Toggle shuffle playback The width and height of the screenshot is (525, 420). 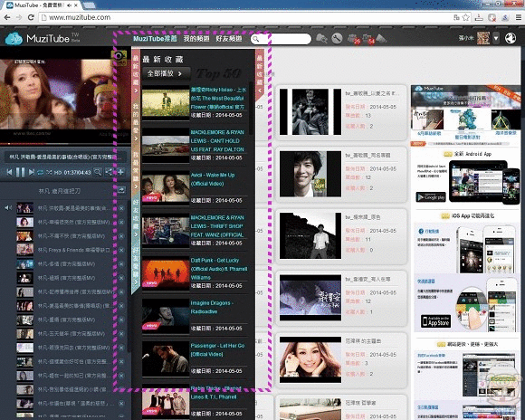49,172
